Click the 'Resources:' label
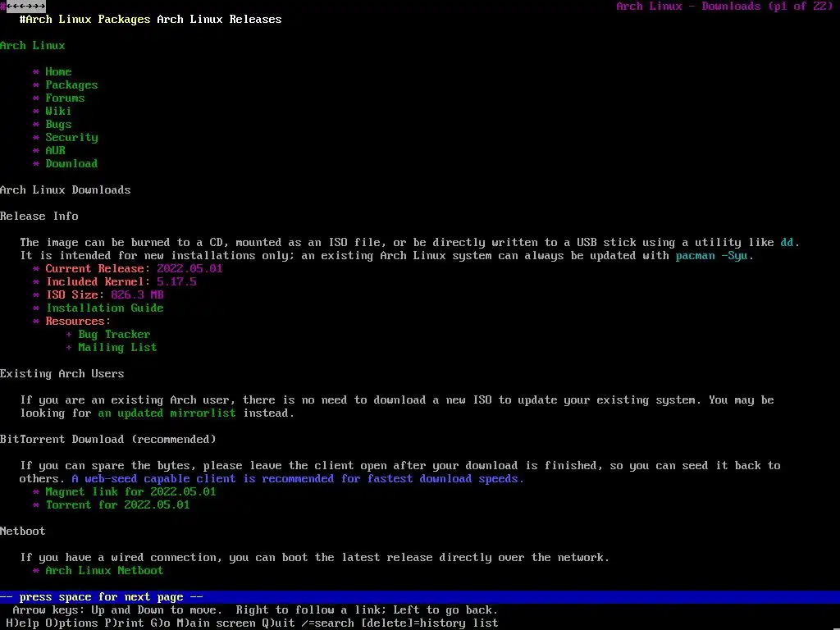This screenshot has height=630, width=840. (x=78, y=321)
